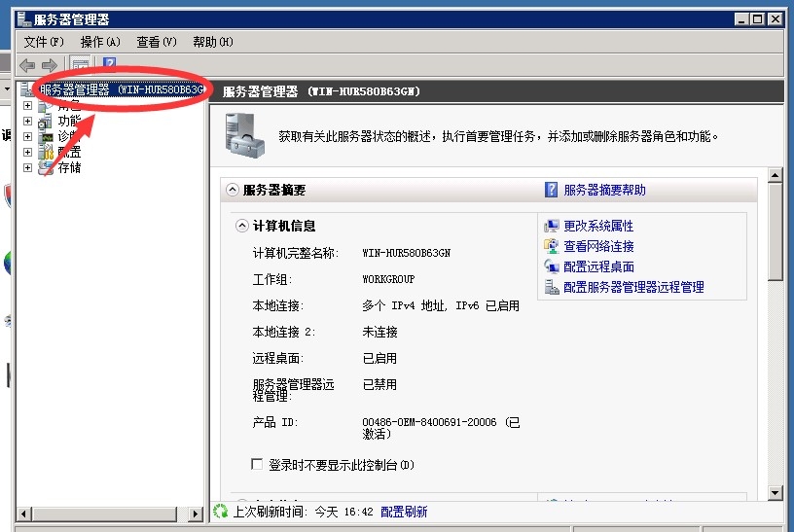Click the Server Manager title bar icon
This screenshot has width=794, height=532.
(x=23, y=19)
